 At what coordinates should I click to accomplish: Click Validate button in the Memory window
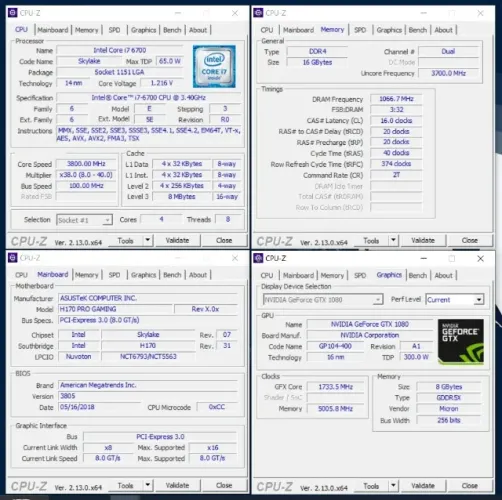coord(423,240)
